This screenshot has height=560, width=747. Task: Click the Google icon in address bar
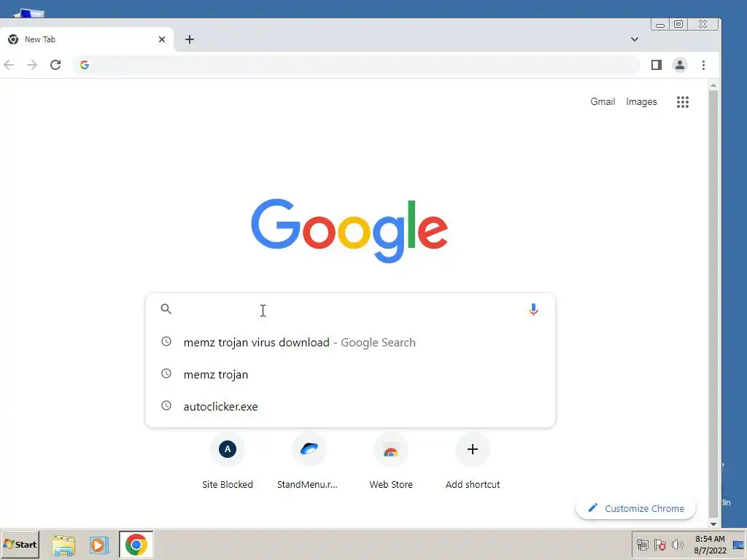point(85,65)
